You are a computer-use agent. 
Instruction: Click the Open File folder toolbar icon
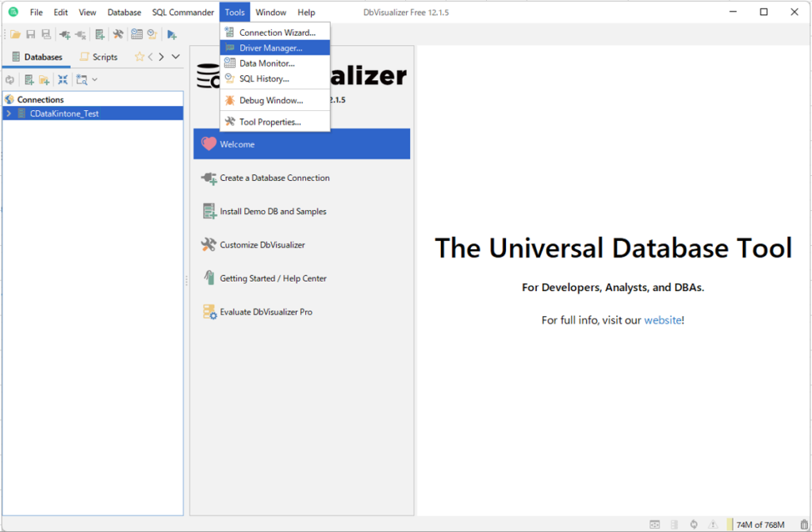[16, 35]
